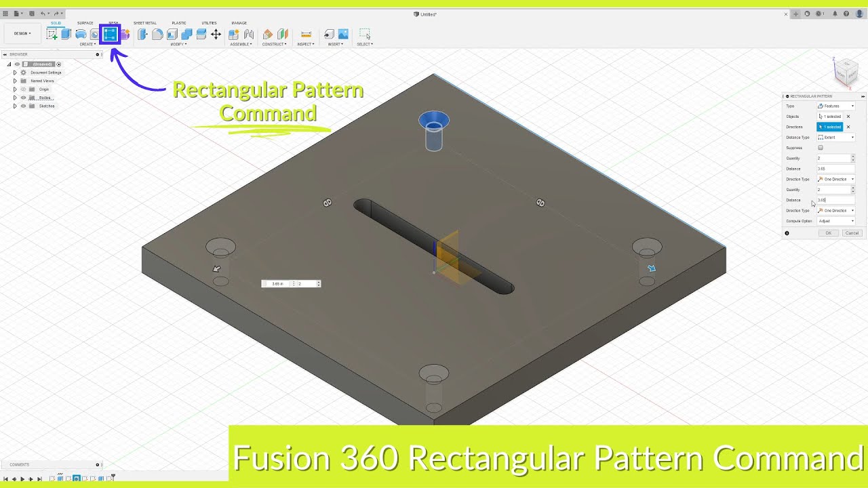The image size is (868, 488).
Task: Open the Compute Option Adjust dropdown
Action: coord(835,221)
